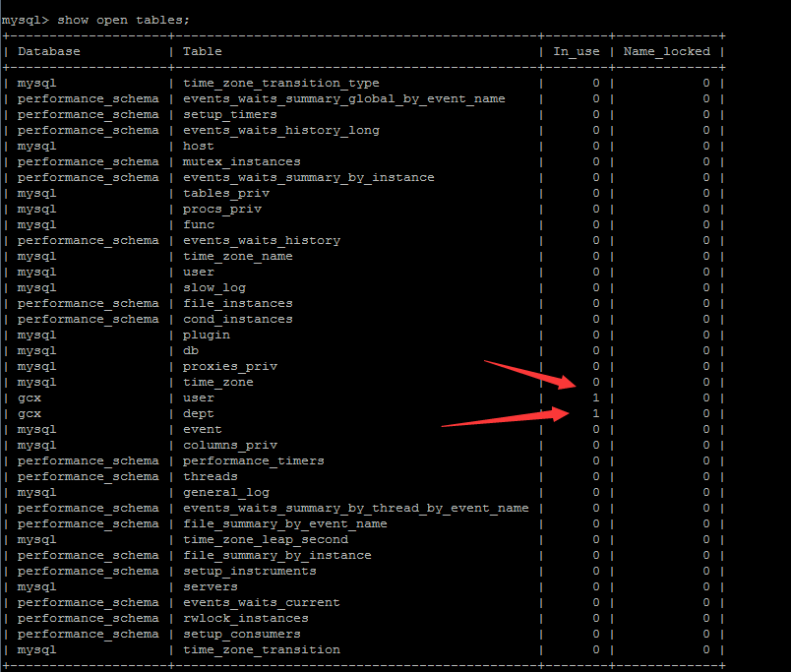Click 'time_zone_leap_second' table name
The image size is (791, 672).
[266, 539]
